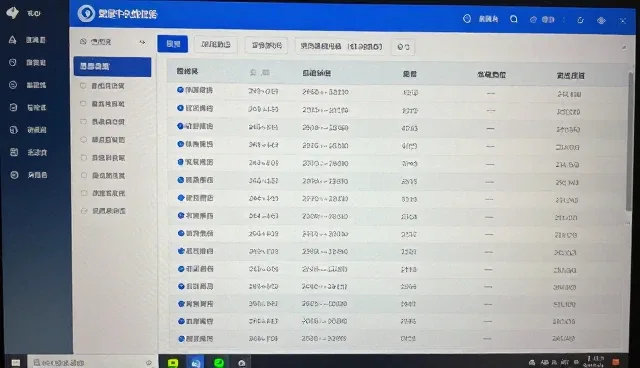Collapse the secondary panel using its header arrow
This screenshot has width=640, height=368.
tap(142, 42)
